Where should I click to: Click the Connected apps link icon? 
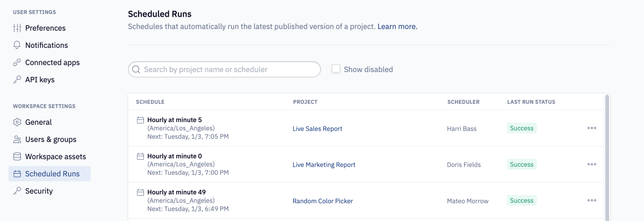click(17, 62)
